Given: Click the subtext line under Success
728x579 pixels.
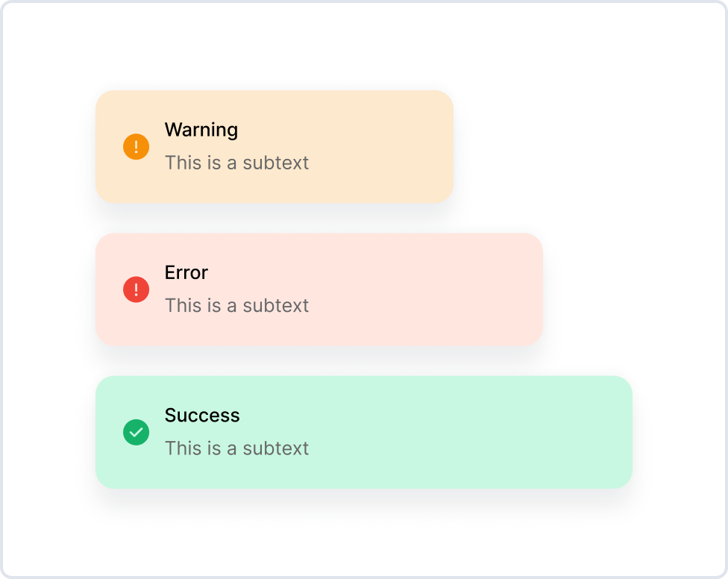Looking at the screenshot, I should 236,448.
